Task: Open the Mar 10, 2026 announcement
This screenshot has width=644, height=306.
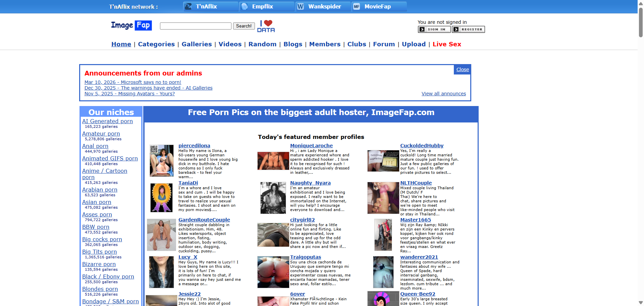Action: click(x=132, y=82)
